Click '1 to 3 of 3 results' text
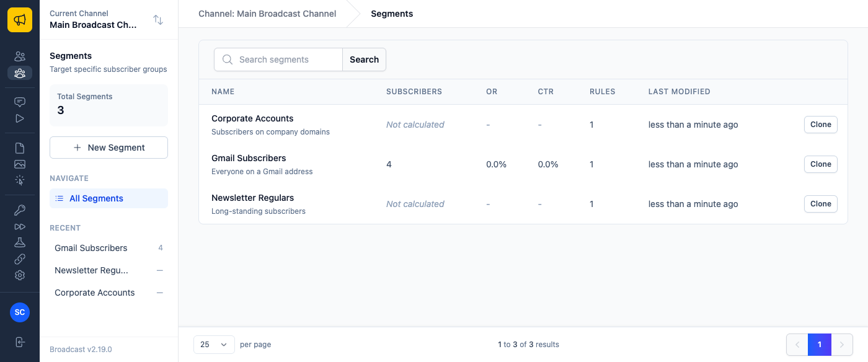The image size is (868, 362). 528,345
